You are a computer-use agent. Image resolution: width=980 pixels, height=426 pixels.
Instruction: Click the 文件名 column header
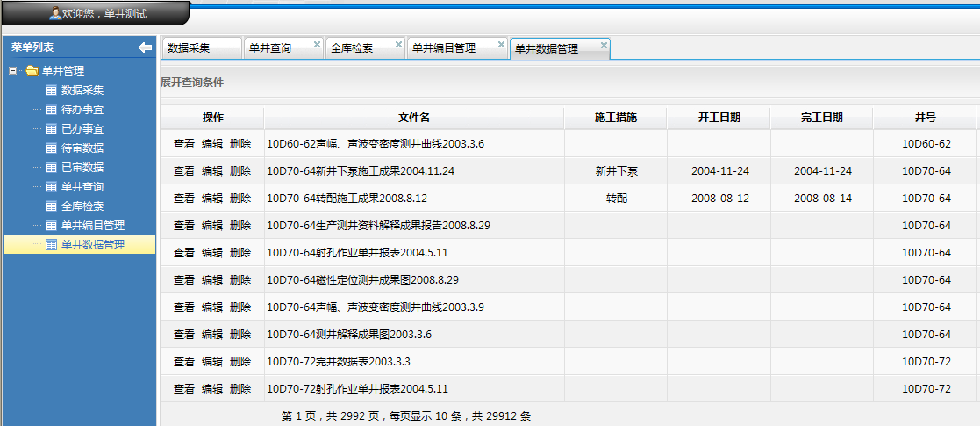413,118
